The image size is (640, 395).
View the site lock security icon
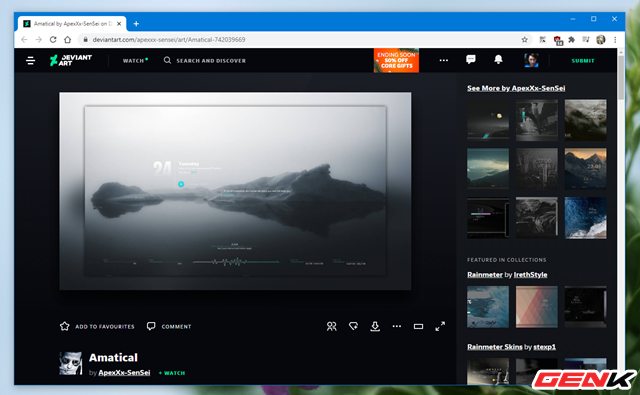85,40
